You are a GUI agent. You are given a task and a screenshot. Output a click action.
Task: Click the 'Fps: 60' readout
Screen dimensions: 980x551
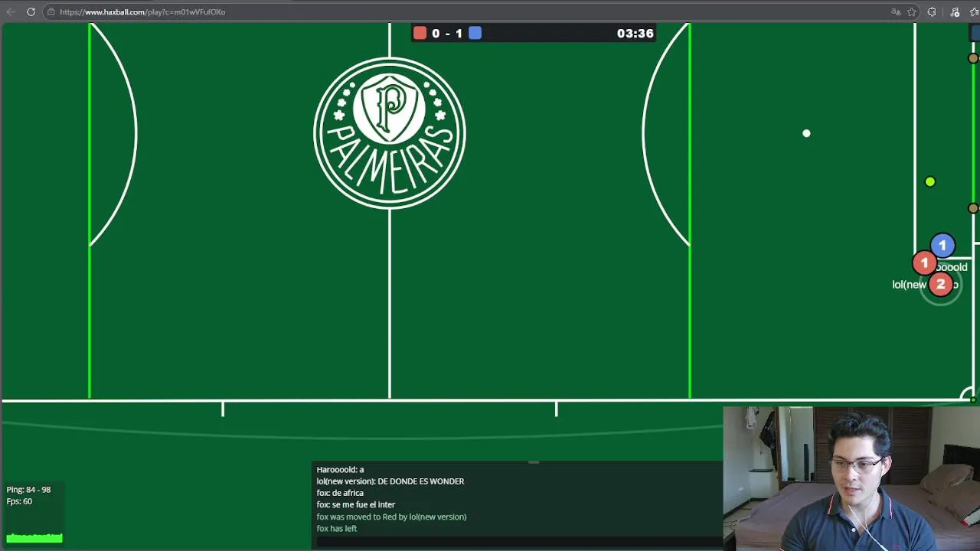pos(19,501)
